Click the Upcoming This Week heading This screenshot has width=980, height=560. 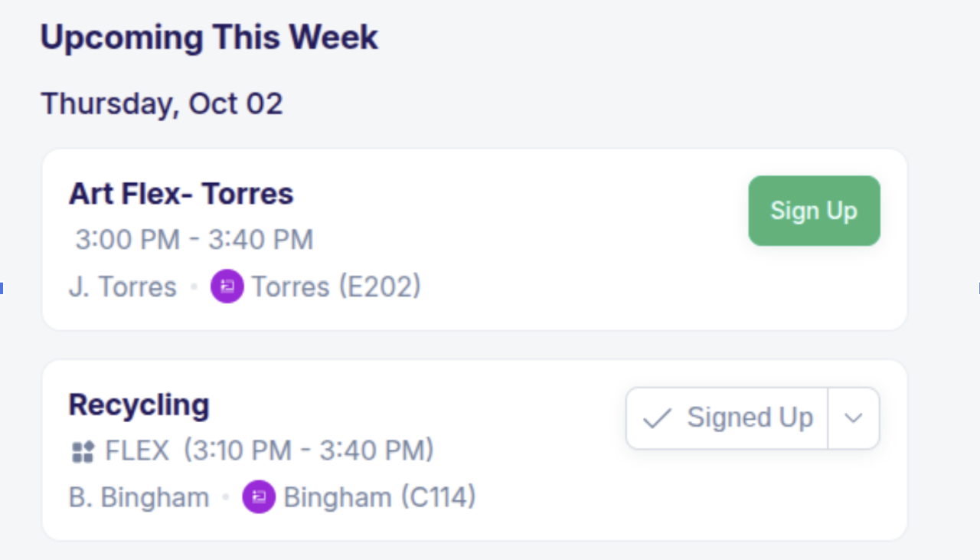click(209, 38)
